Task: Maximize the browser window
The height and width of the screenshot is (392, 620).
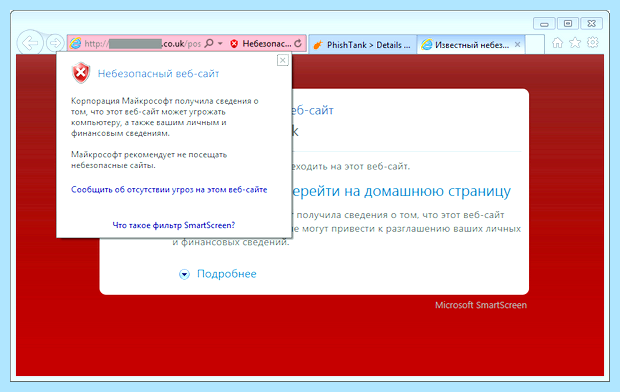Action: (x=568, y=24)
